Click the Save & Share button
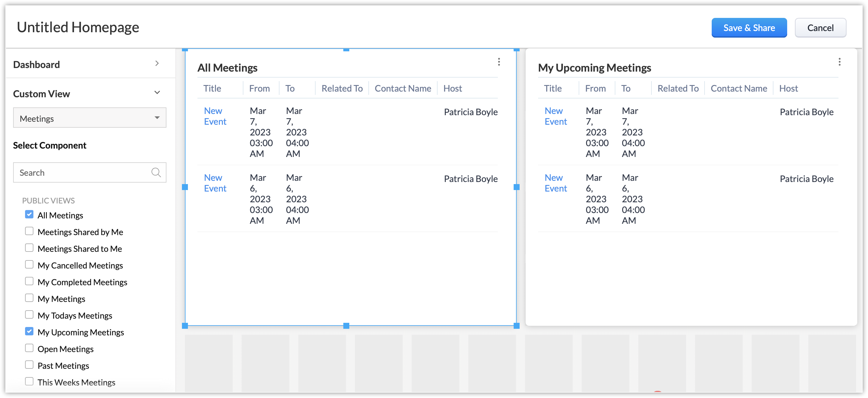This screenshot has height=398, width=868. coord(749,28)
